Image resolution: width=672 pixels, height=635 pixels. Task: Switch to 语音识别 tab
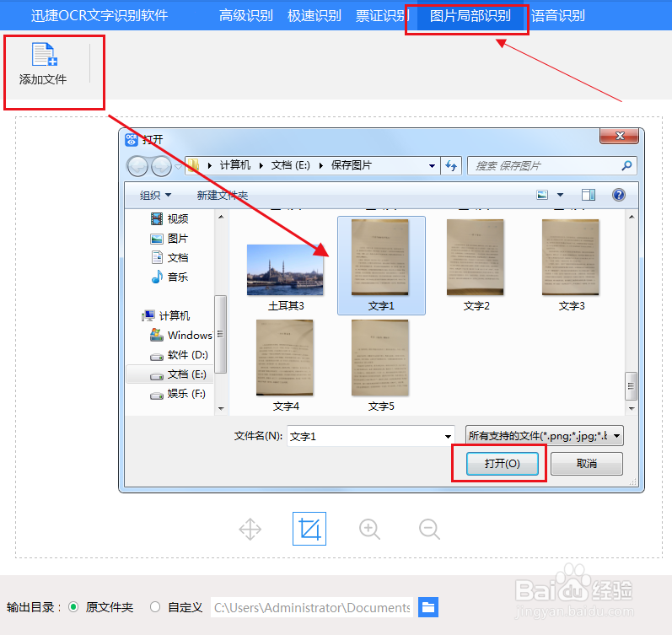pyautogui.click(x=558, y=16)
